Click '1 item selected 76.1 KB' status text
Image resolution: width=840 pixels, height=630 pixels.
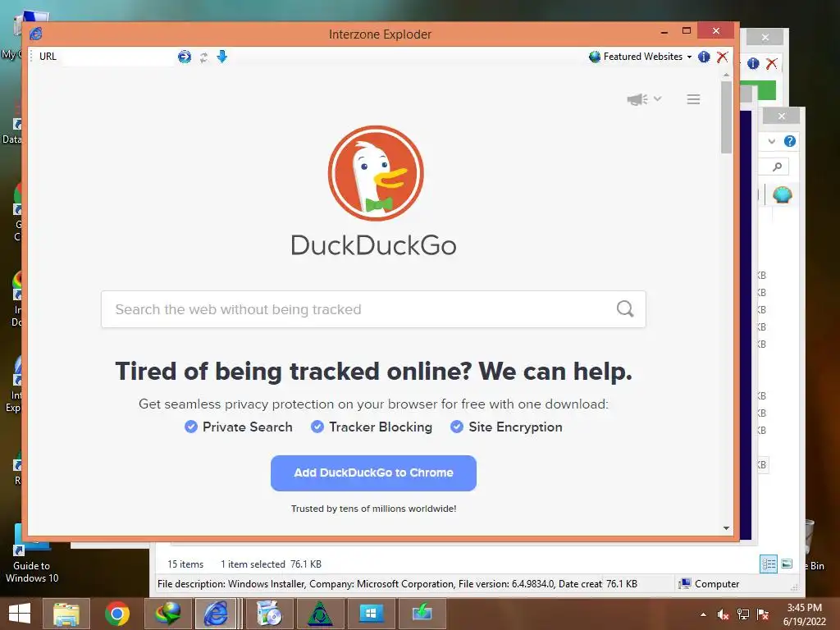point(271,564)
